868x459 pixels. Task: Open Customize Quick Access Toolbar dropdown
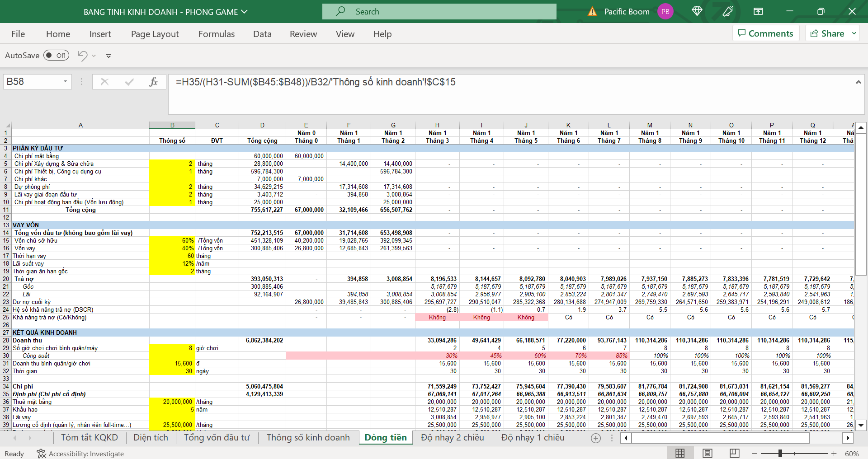pos(108,56)
